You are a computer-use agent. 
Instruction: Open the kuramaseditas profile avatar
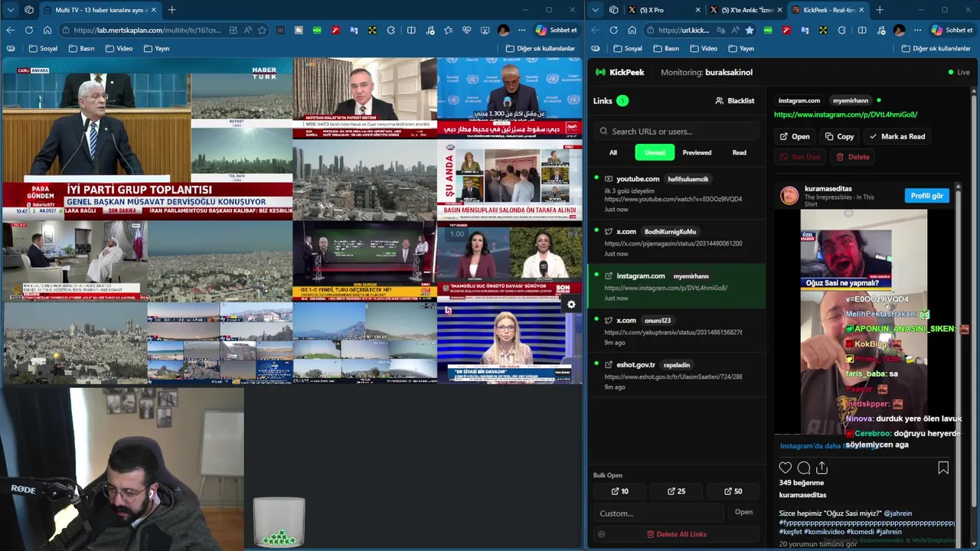[x=789, y=195]
